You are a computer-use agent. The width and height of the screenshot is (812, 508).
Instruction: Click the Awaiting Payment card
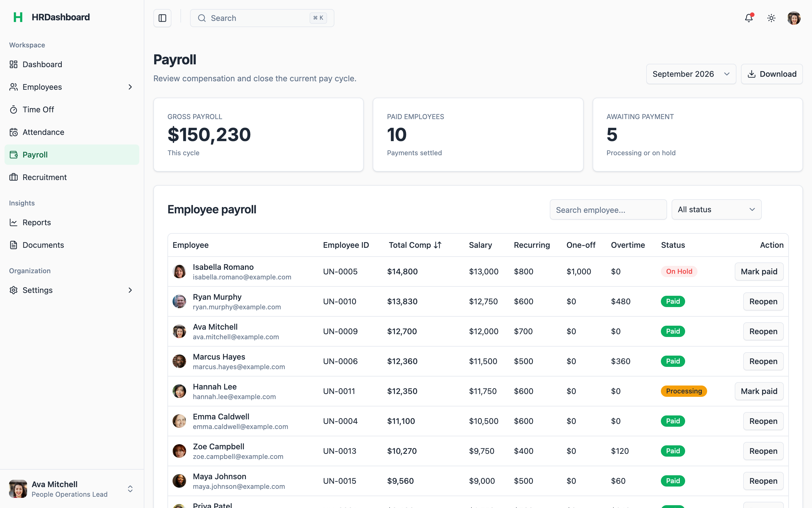tap(698, 135)
